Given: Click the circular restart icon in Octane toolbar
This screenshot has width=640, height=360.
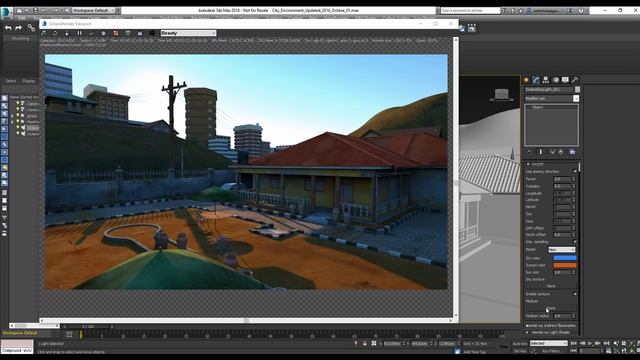Looking at the screenshot, I should click(x=55, y=33).
